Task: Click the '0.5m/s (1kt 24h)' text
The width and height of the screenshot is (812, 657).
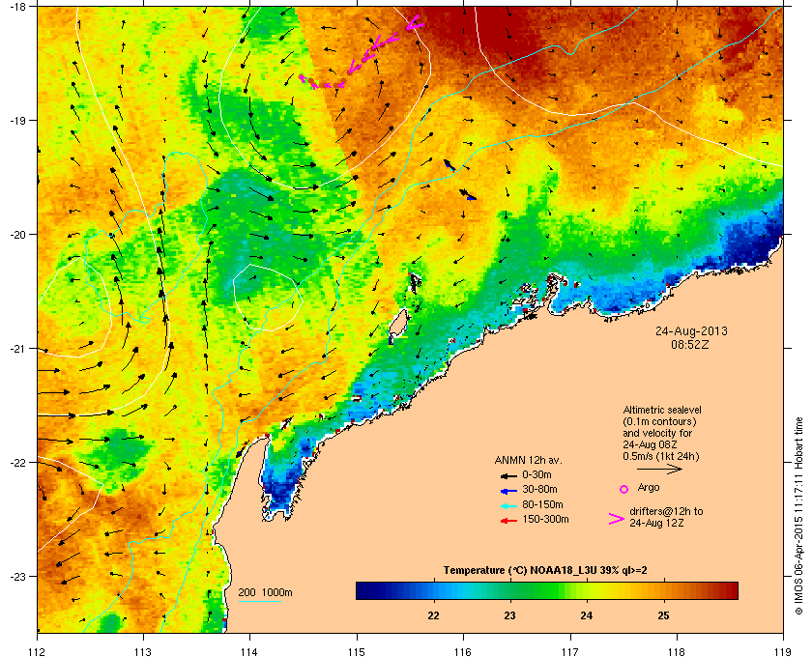Action: (661, 457)
